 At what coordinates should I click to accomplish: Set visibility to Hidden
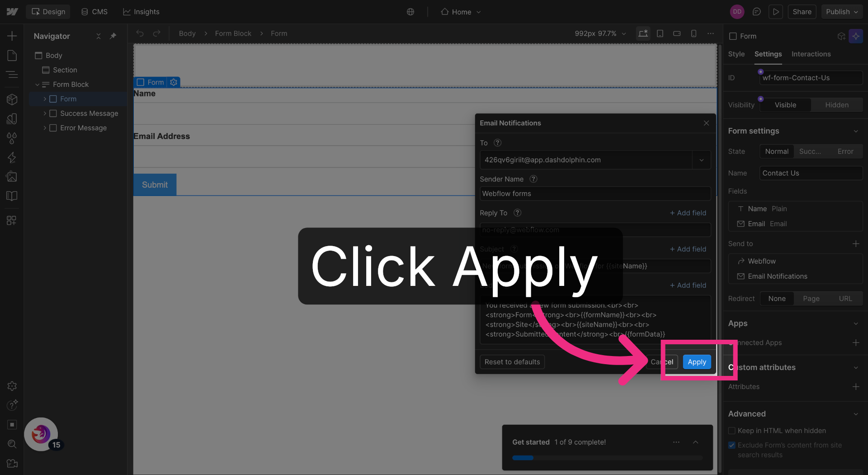(837, 105)
